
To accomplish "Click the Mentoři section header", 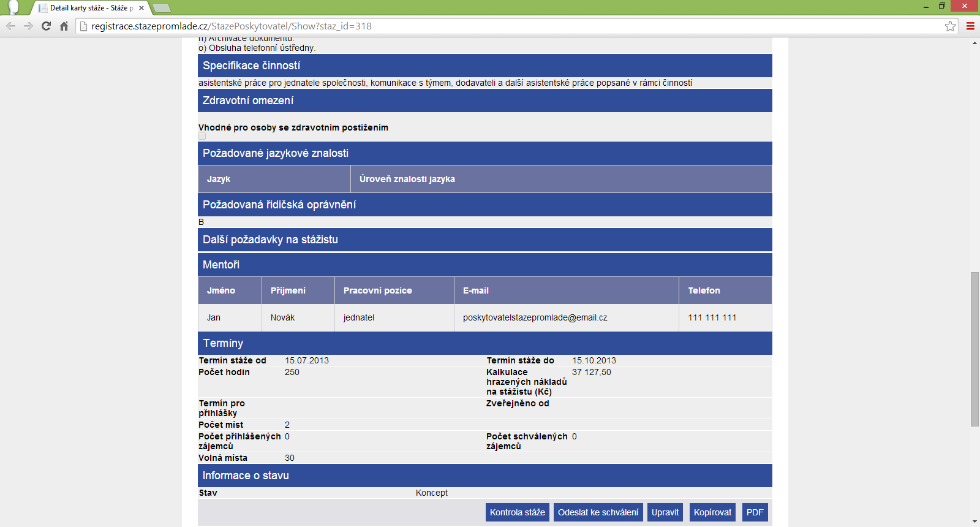I will click(485, 265).
